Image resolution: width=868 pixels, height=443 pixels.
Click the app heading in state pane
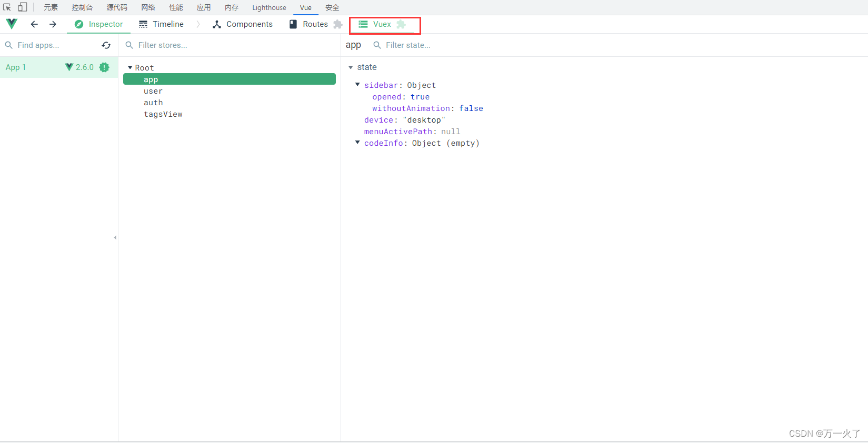click(353, 45)
